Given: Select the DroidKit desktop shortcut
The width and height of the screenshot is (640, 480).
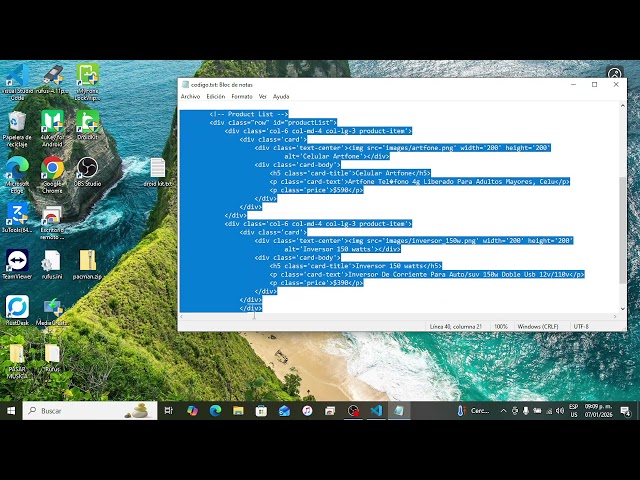Looking at the screenshot, I should [87, 126].
